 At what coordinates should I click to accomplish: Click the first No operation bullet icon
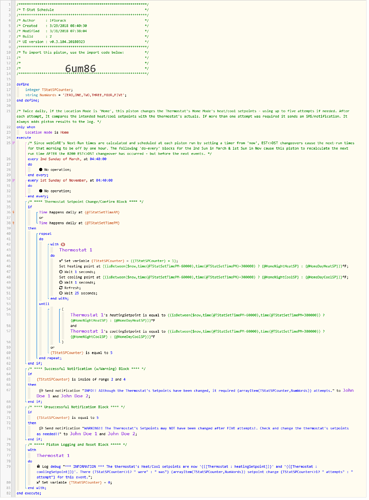click(x=41, y=170)
